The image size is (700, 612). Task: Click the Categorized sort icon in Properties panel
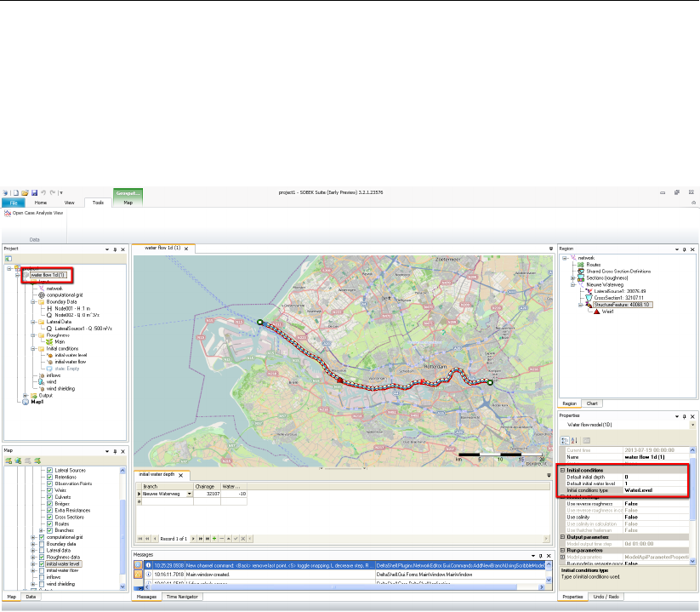[x=564, y=439]
